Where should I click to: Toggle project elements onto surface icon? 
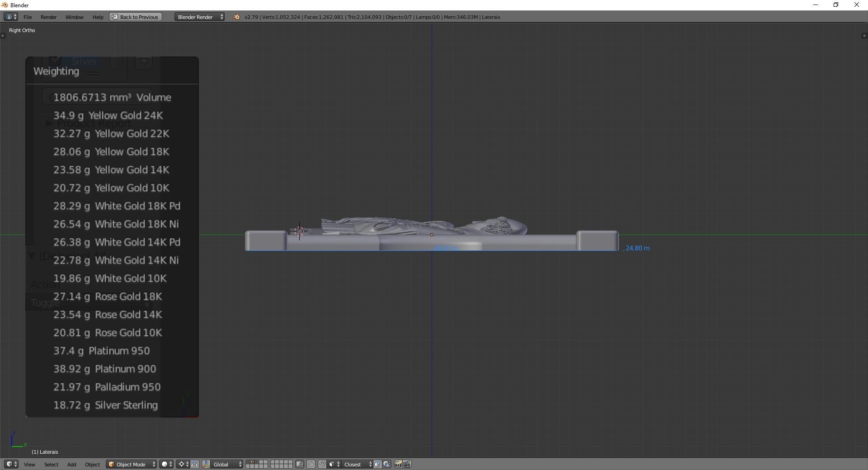coord(387,465)
